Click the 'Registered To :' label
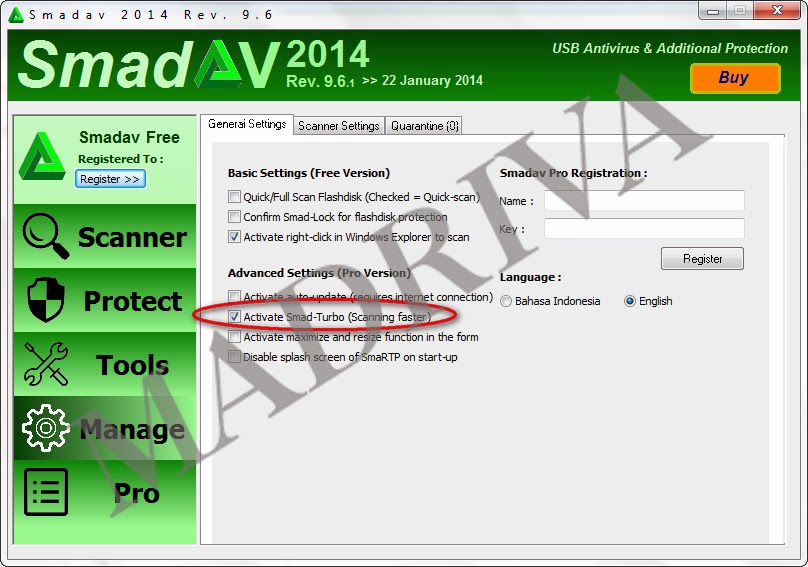 click(121, 159)
